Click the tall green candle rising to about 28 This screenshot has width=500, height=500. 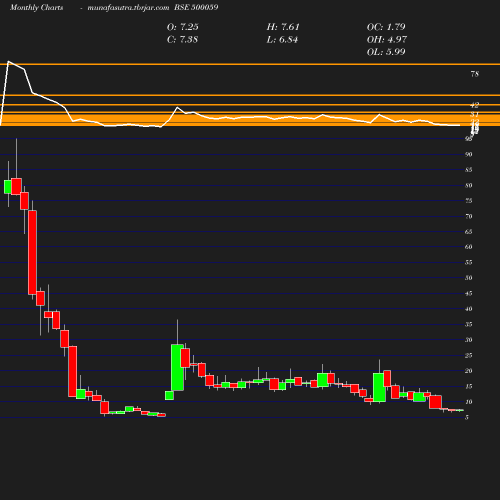click(x=177, y=367)
